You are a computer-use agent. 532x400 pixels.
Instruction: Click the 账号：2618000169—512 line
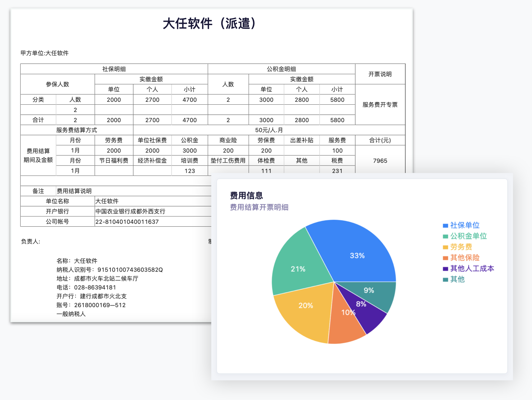point(91,305)
